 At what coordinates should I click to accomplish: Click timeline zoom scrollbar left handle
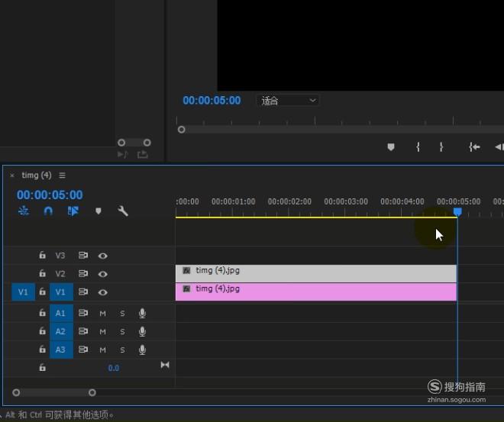point(16,392)
